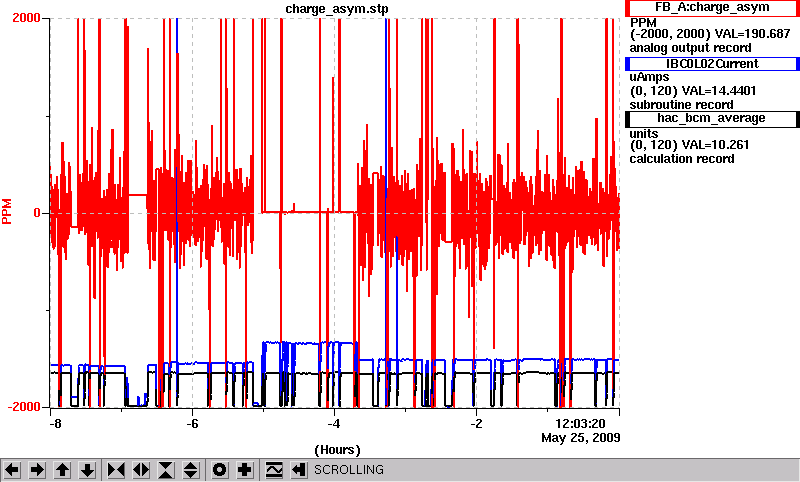Click the 12:03:20 timestamp on the axis

pyautogui.click(x=580, y=424)
